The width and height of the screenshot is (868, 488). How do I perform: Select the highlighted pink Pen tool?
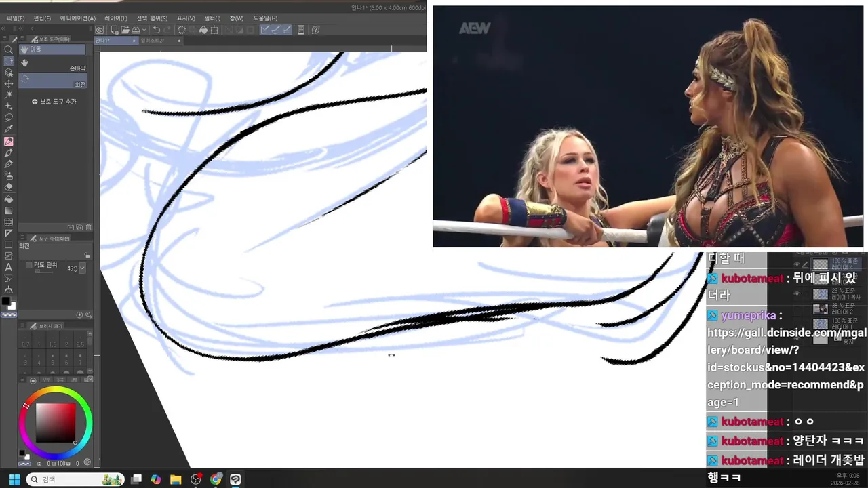click(9, 142)
